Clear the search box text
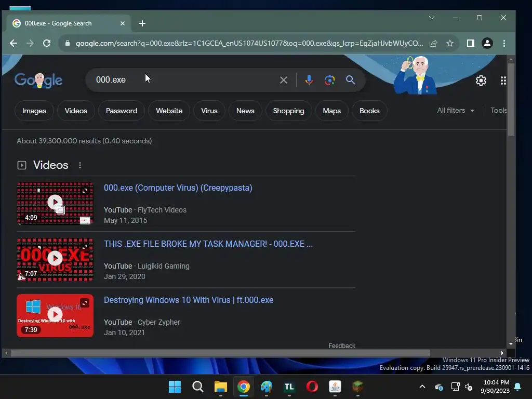This screenshot has width=532, height=399. [x=284, y=80]
